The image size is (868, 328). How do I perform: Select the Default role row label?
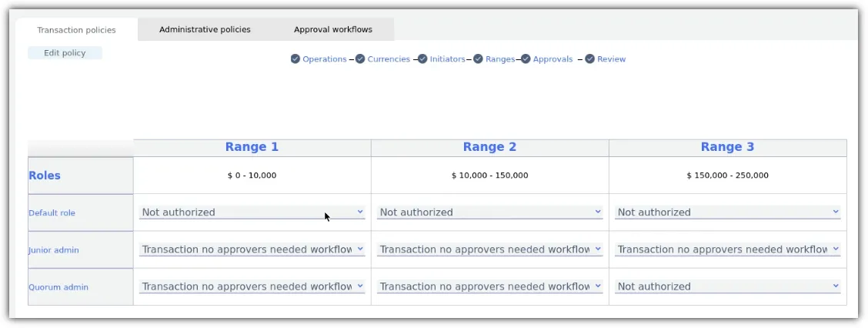tap(52, 213)
